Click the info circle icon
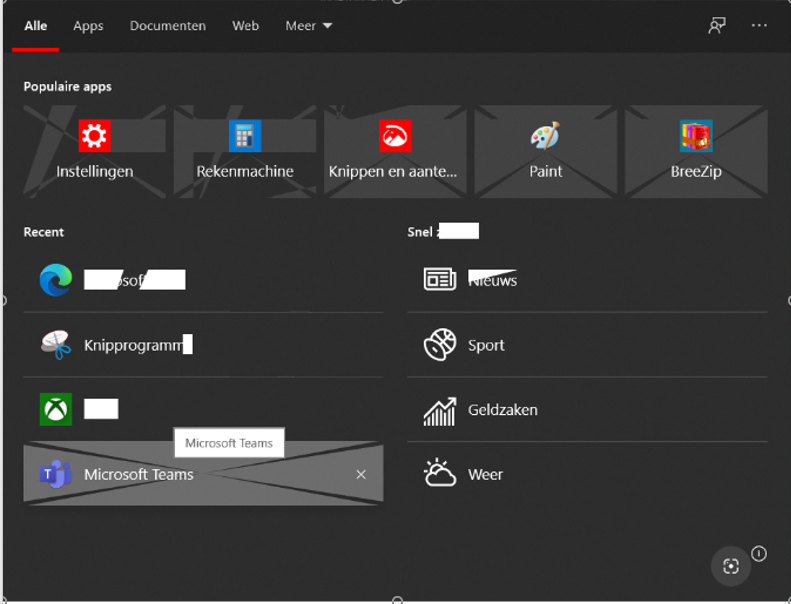791x604 pixels. 759,554
